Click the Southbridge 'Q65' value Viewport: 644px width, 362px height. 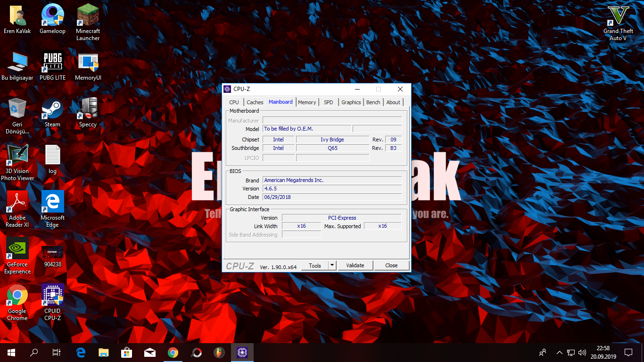point(332,148)
